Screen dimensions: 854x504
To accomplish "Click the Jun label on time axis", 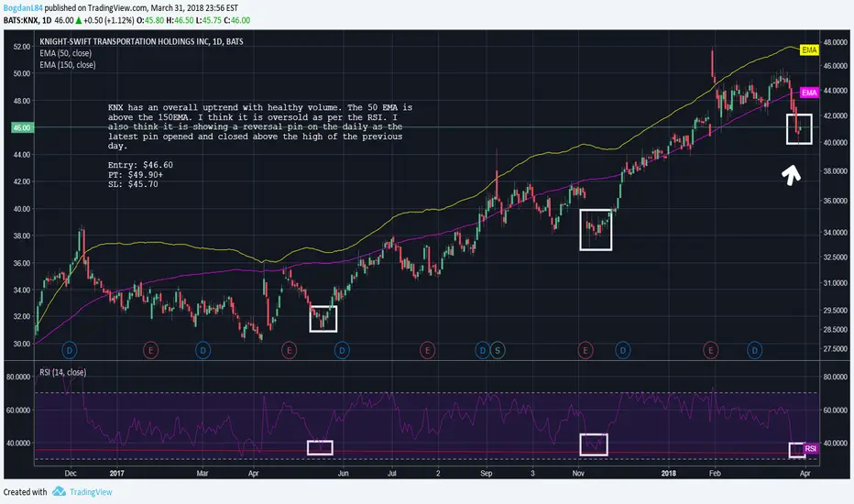I will 343,473.
